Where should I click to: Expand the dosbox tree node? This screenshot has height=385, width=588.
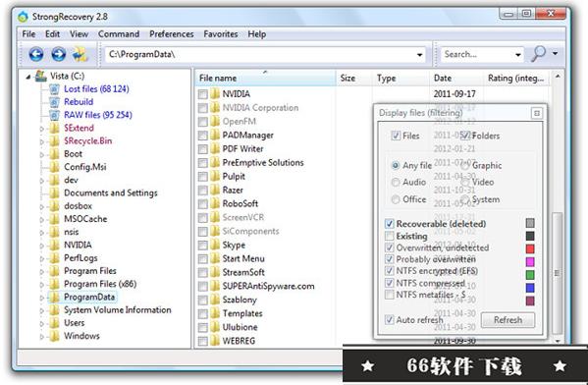click(42, 206)
